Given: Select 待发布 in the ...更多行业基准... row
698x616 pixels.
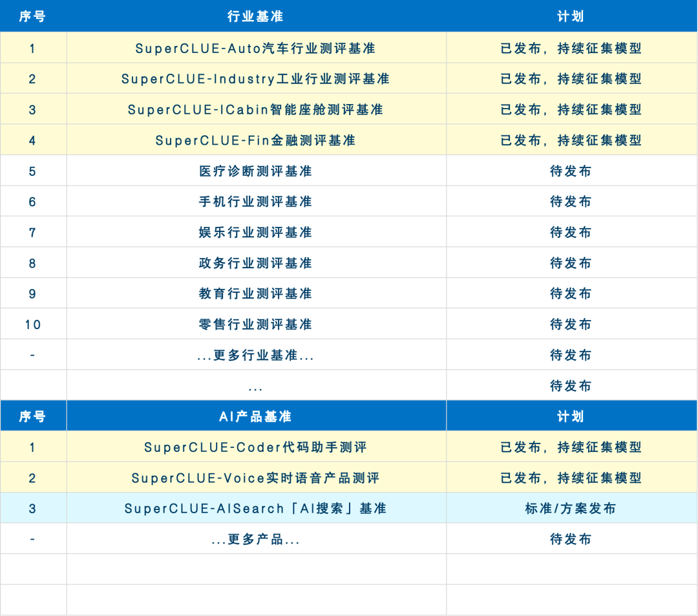Looking at the screenshot, I should point(571,355).
